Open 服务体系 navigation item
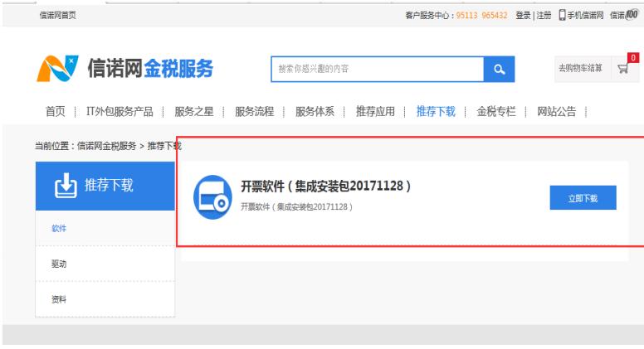 coord(315,112)
